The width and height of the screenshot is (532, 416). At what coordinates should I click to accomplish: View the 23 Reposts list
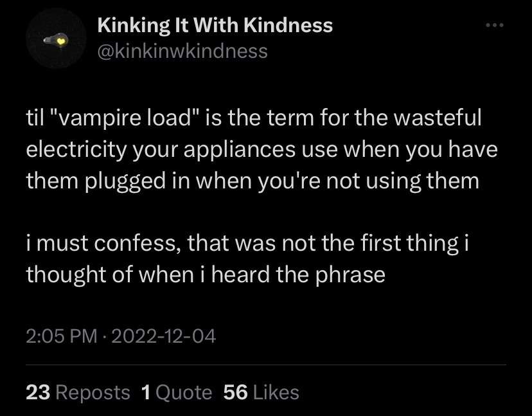pyautogui.click(x=78, y=392)
